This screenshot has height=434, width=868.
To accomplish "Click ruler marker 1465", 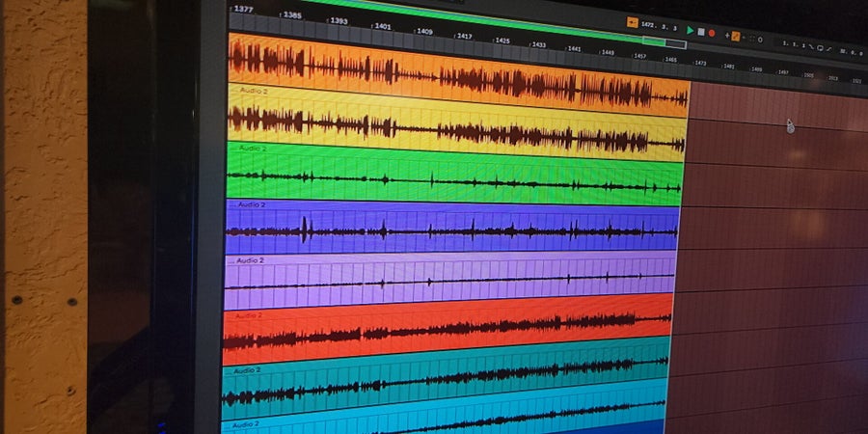I will pos(670,59).
